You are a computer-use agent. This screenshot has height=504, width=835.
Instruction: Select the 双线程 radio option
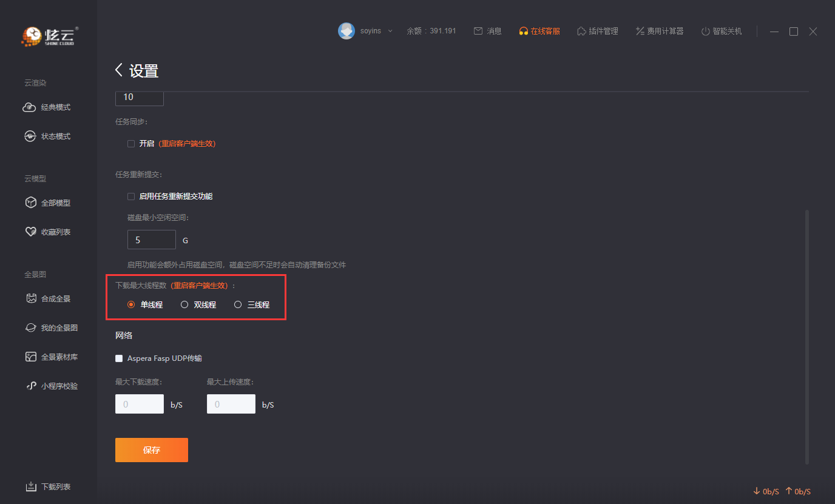(x=184, y=304)
